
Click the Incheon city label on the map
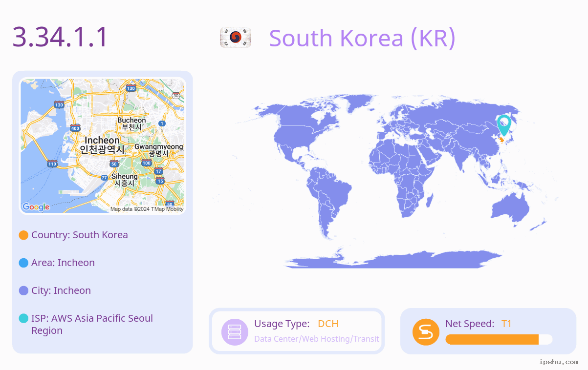tap(102, 145)
